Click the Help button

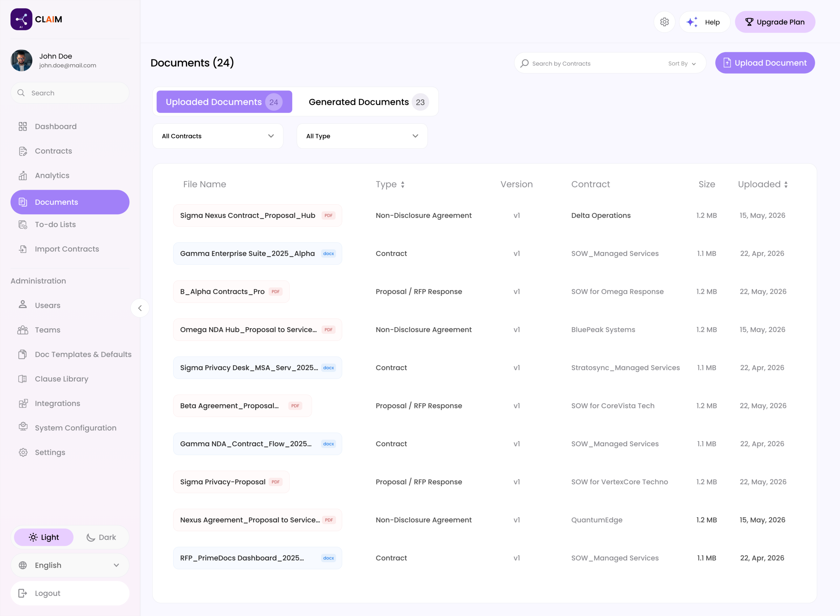click(704, 22)
